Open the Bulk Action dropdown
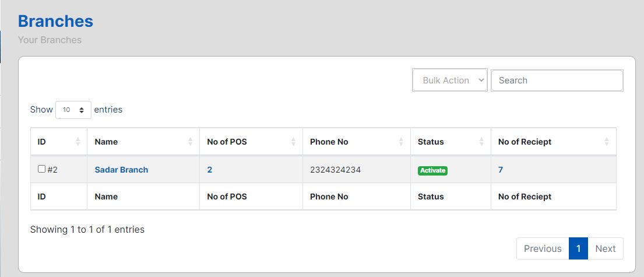Screen dimensions: 644x277 pyautogui.click(x=449, y=80)
